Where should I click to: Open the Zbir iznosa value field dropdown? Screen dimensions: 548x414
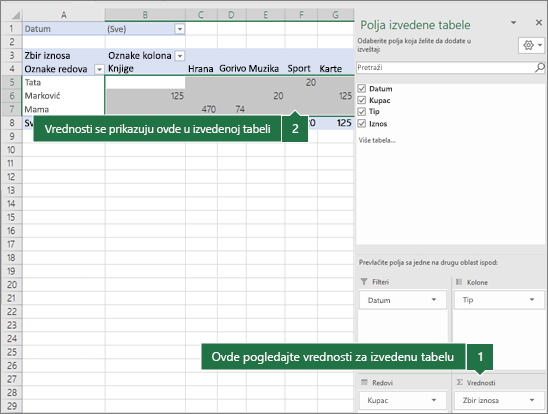coord(532,400)
